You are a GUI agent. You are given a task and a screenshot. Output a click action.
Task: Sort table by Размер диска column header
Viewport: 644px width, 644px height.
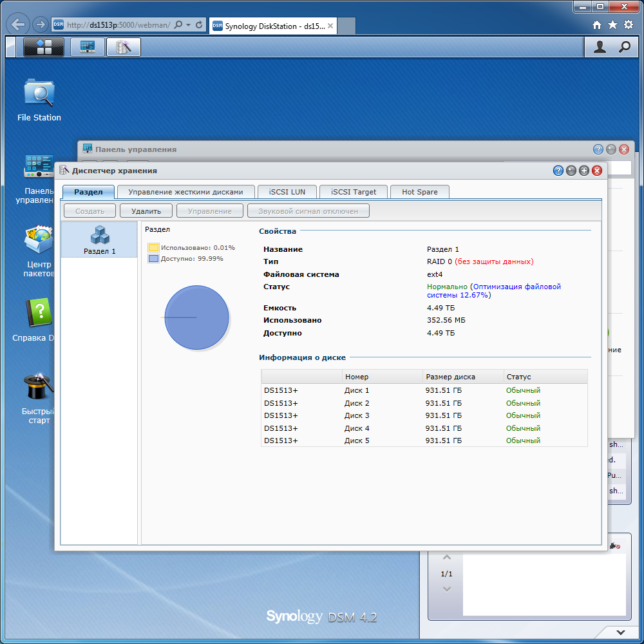[x=463, y=377]
